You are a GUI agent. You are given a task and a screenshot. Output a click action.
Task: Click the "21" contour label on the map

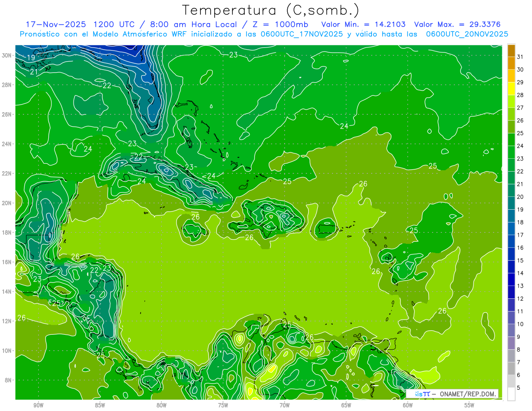pyautogui.click(x=34, y=71)
